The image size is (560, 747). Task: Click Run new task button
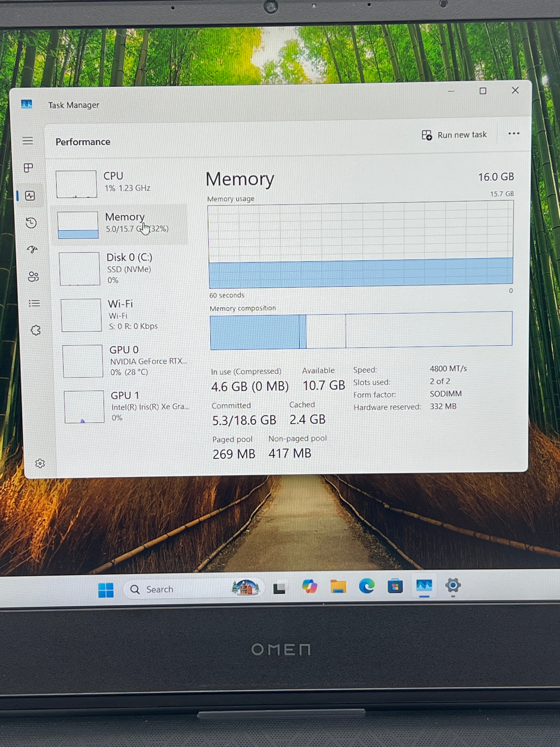454,135
